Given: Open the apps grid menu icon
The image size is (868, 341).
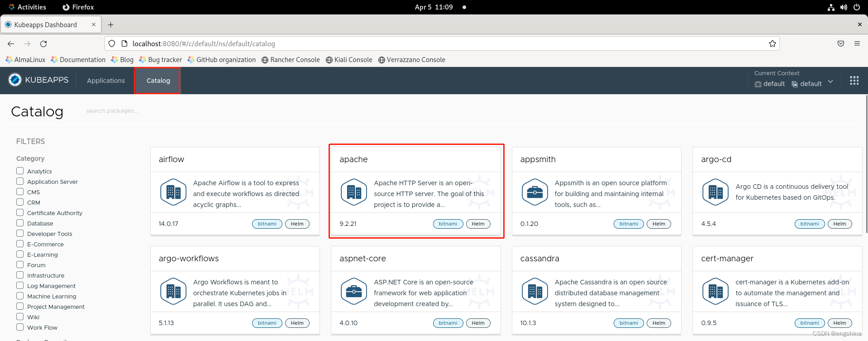Looking at the screenshot, I should 854,81.
